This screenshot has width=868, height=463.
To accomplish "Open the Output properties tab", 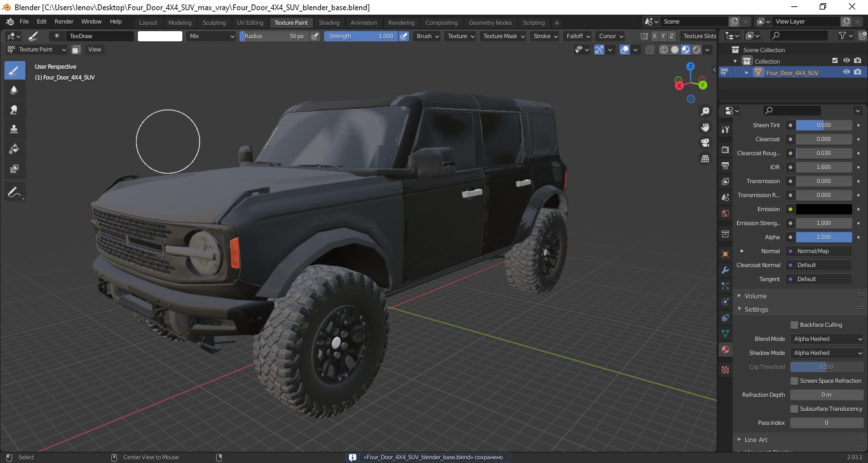I will [x=725, y=165].
